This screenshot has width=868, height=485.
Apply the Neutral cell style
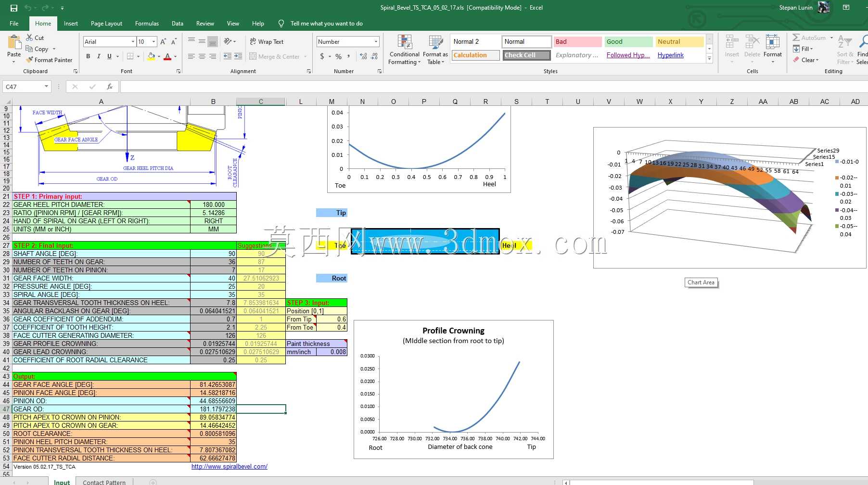click(x=679, y=42)
